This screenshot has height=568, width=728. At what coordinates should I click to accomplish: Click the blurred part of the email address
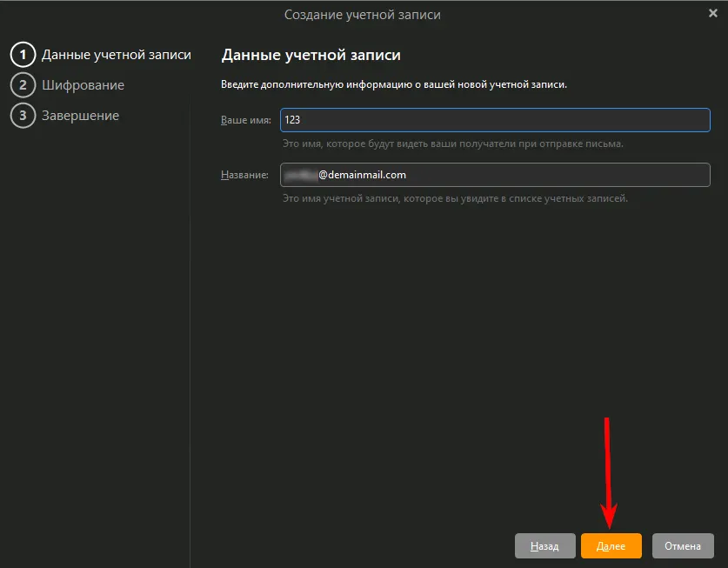coord(300,175)
